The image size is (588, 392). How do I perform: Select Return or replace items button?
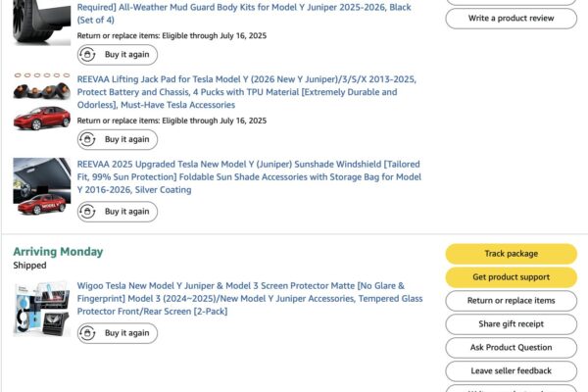[511, 301]
